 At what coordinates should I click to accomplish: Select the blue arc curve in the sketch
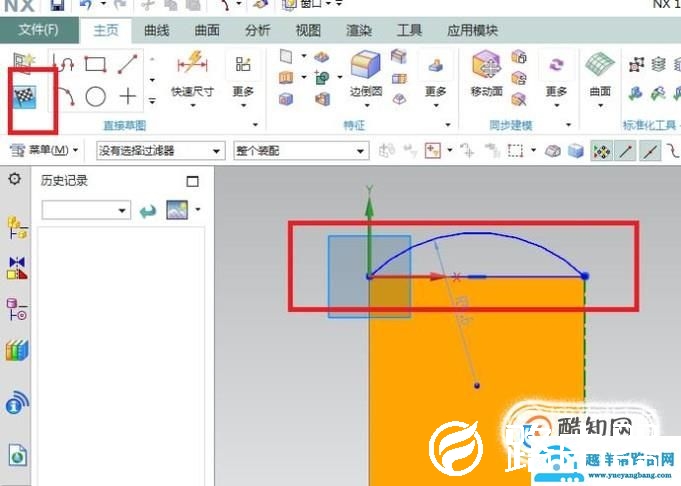(x=477, y=234)
